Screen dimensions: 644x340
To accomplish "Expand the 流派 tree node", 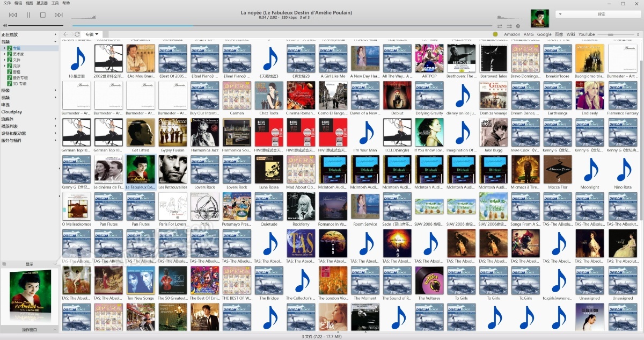I will click(4, 66).
